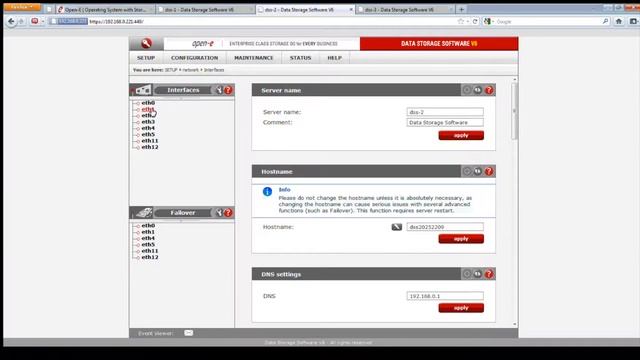Click the browser address bar URL

tap(116, 22)
